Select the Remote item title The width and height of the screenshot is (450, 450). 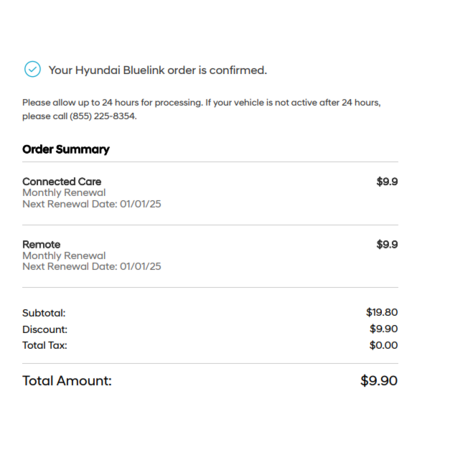click(41, 244)
